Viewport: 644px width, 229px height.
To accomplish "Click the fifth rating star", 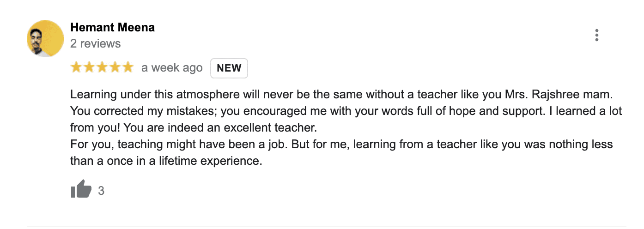I will [x=128, y=68].
